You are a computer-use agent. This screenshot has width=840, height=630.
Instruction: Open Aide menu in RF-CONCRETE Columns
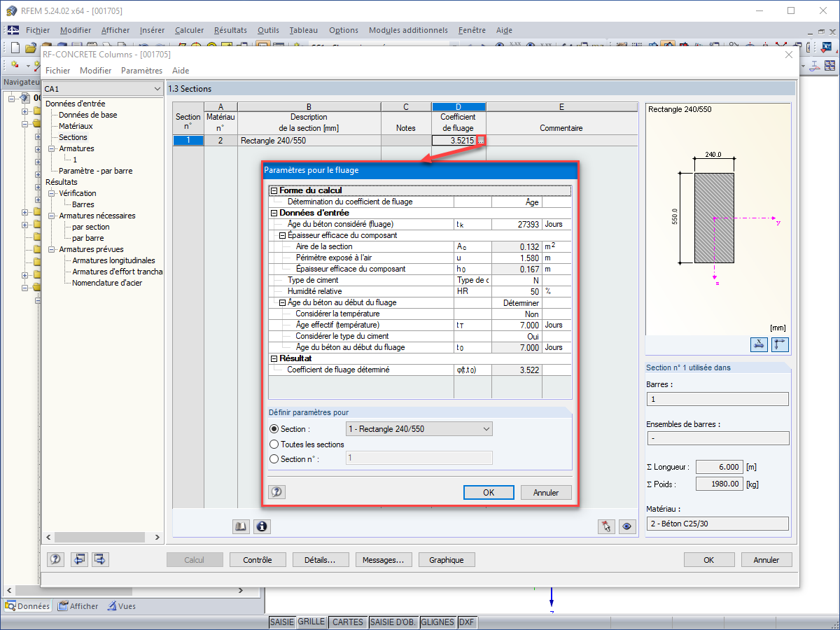[181, 71]
